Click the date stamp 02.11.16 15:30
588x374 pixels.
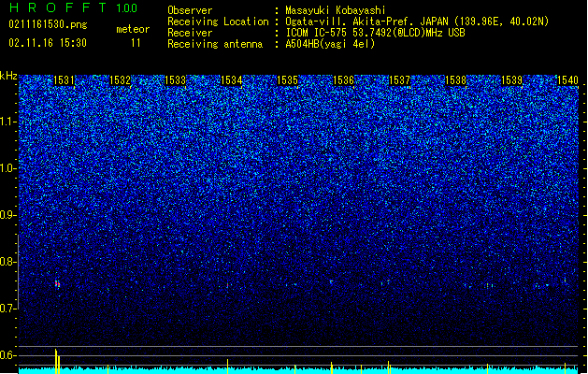coord(48,43)
